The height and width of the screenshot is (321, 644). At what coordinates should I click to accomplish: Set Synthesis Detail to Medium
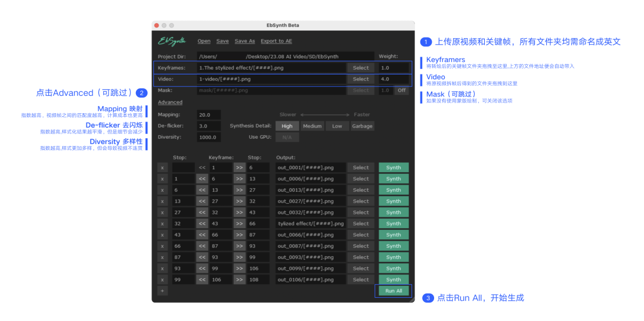point(312,126)
